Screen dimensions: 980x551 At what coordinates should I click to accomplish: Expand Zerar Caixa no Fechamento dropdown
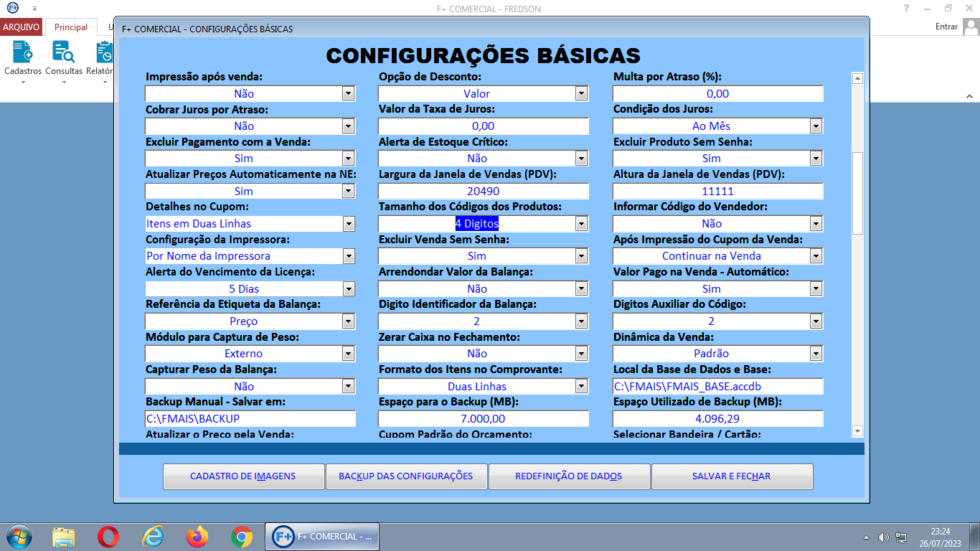click(x=581, y=354)
